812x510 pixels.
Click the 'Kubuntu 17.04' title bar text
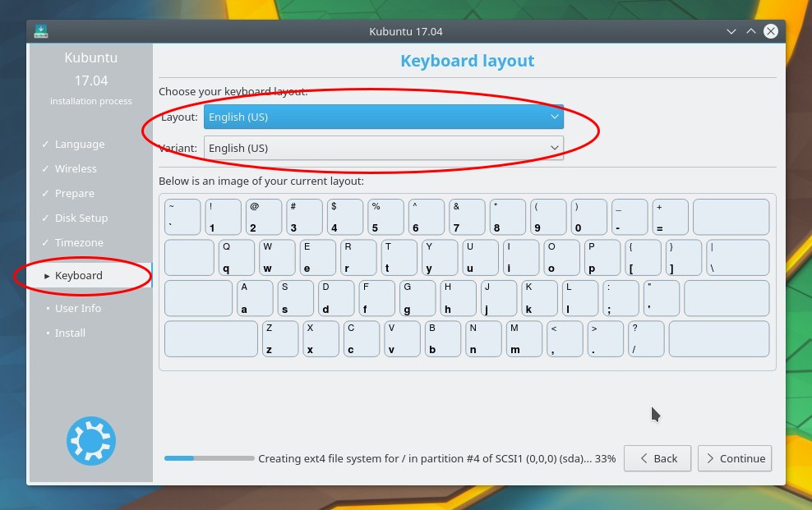pyautogui.click(x=405, y=31)
